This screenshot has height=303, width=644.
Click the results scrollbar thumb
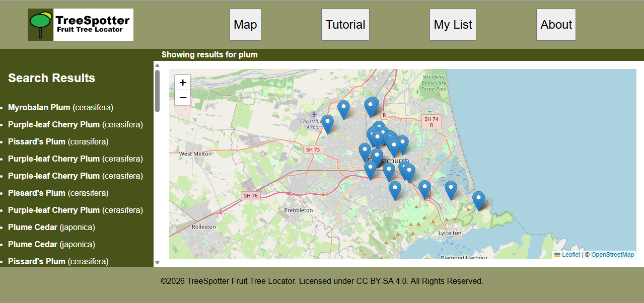tap(157, 91)
